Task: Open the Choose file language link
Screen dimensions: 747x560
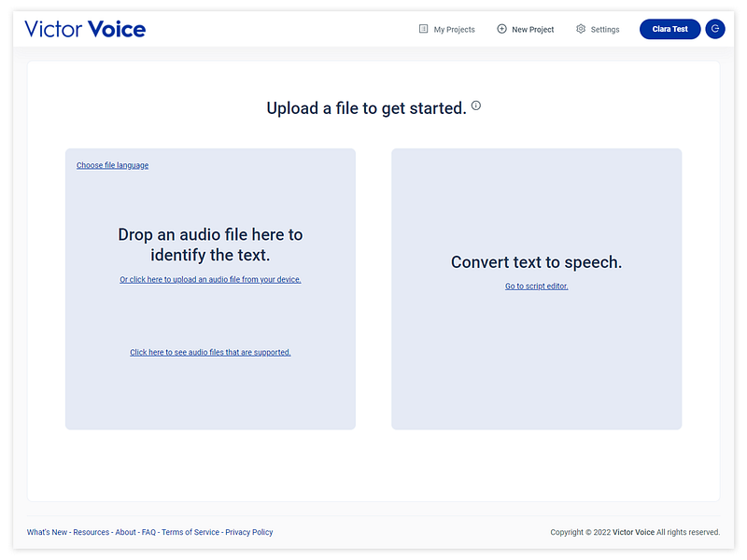Action: pyautogui.click(x=112, y=165)
